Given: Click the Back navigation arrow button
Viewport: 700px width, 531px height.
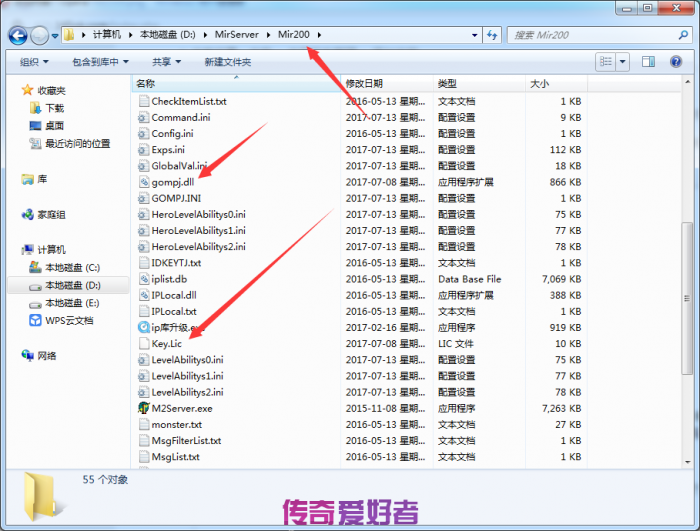Looking at the screenshot, I should pyautogui.click(x=17, y=35).
